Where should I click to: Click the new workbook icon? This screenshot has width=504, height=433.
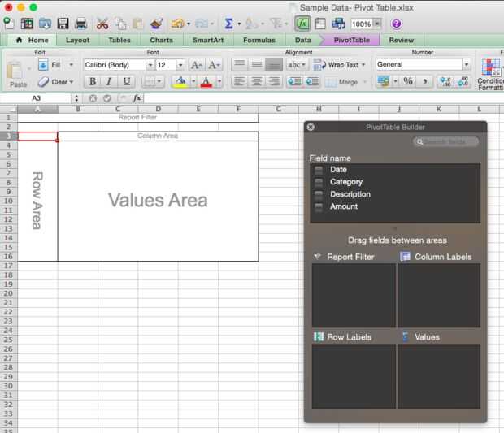tap(9, 24)
